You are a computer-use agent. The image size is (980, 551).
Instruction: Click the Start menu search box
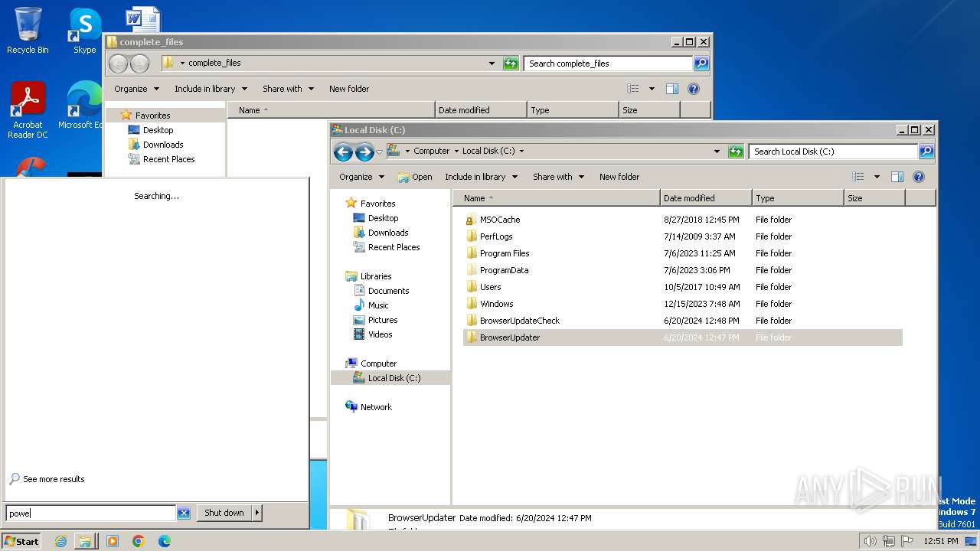(90, 514)
